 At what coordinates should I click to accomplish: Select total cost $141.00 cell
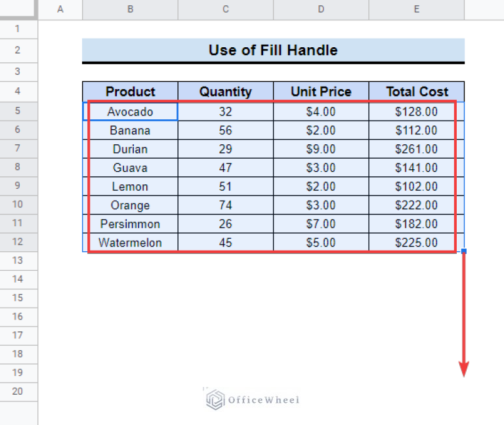[x=417, y=167]
